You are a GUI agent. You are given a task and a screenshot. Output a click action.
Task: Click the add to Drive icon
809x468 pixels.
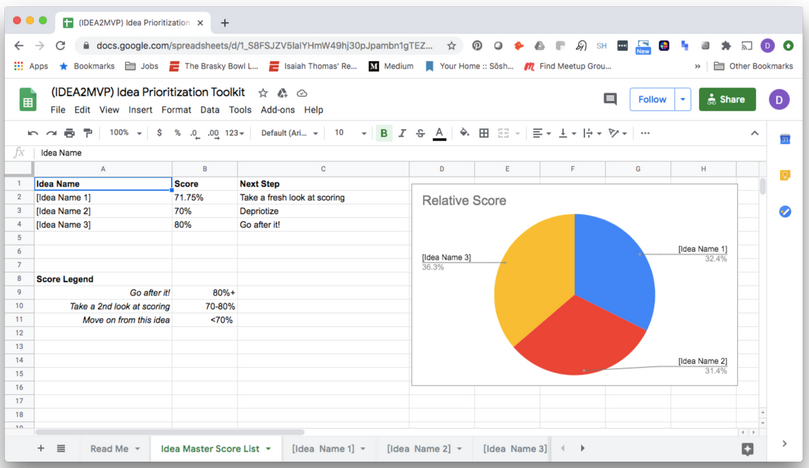(282, 93)
